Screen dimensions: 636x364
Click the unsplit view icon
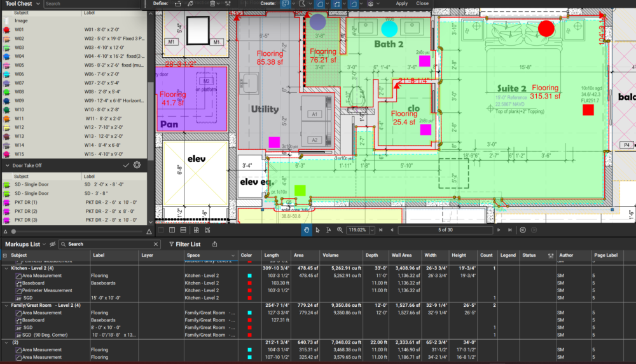pos(208,230)
